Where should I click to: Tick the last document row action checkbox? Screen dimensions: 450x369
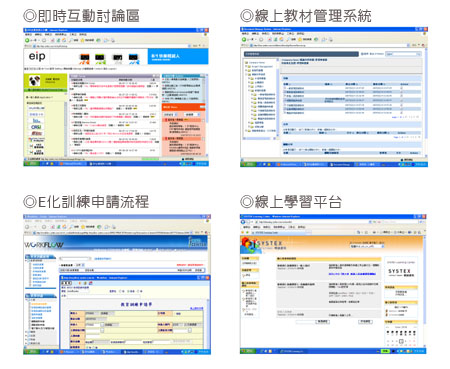click(401, 113)
